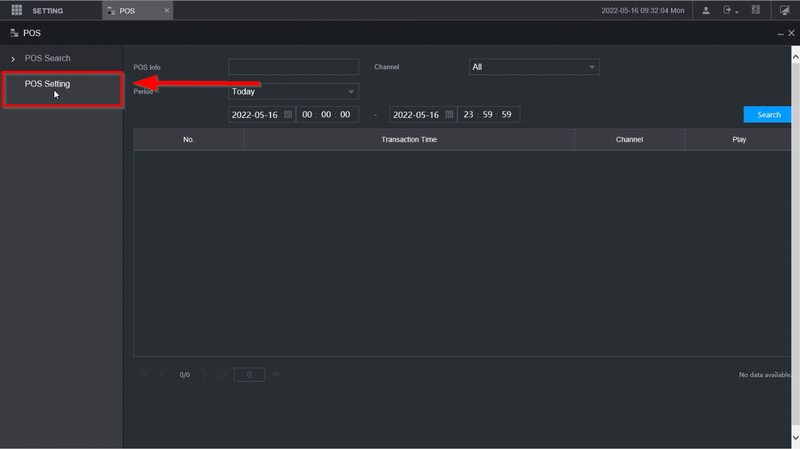Expand the POS Search chevron
800x449 pixels.
pos(13,59)
